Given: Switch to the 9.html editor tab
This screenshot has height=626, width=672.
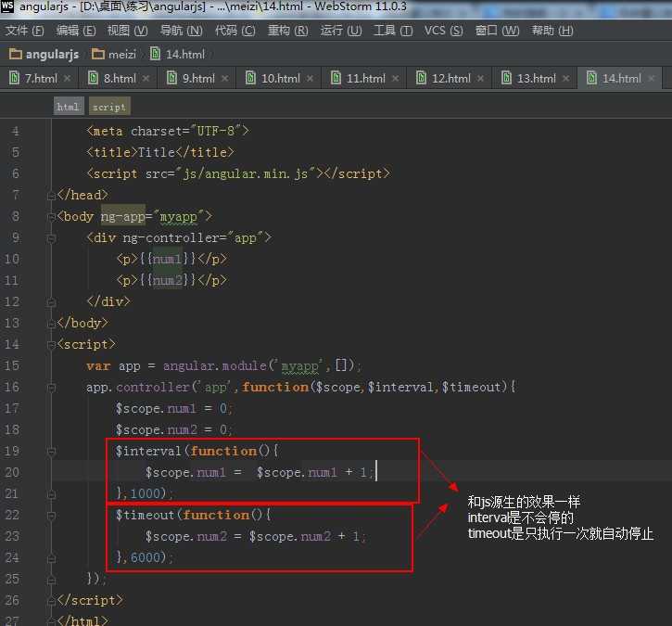Looking at the screenshot, I should (198, 79).
